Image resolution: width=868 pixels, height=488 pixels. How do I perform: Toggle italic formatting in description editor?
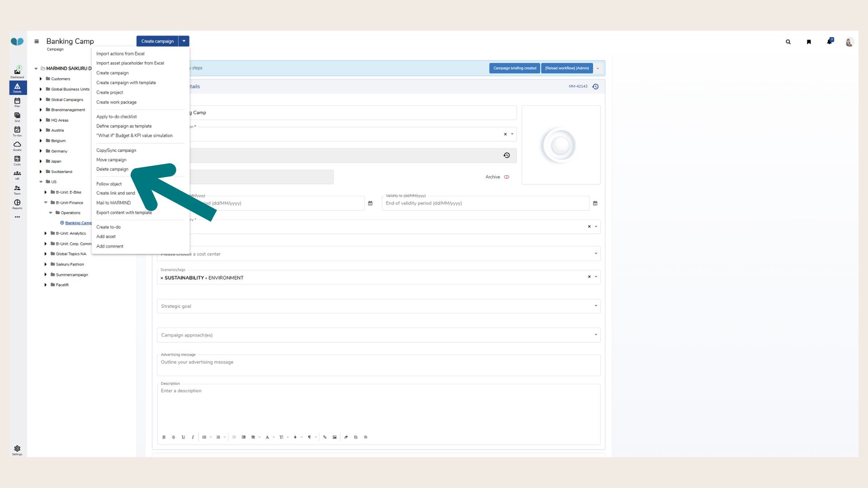pyautogui.click(x=193, y=437)
